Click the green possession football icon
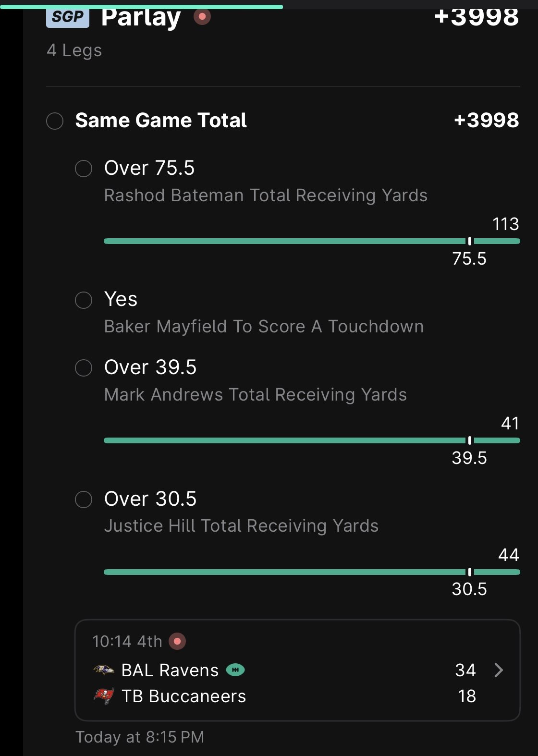538x756 pixels. click(x=235, y=670)
